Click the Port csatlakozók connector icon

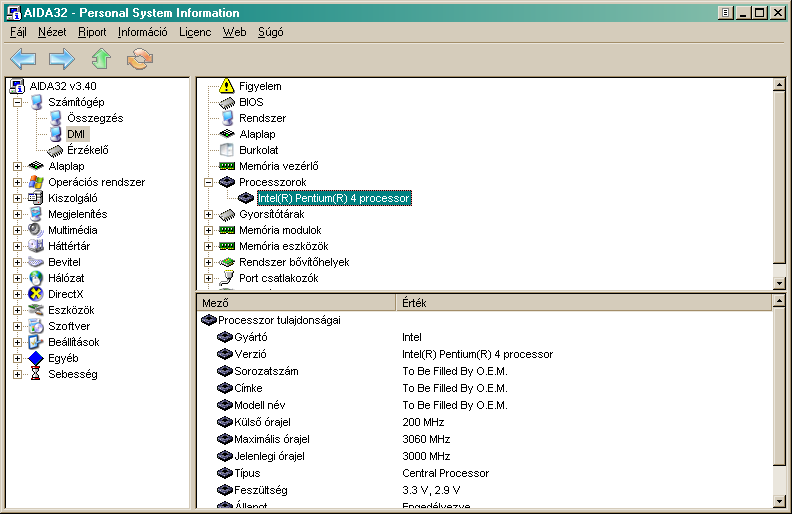(x=227, y=278)
